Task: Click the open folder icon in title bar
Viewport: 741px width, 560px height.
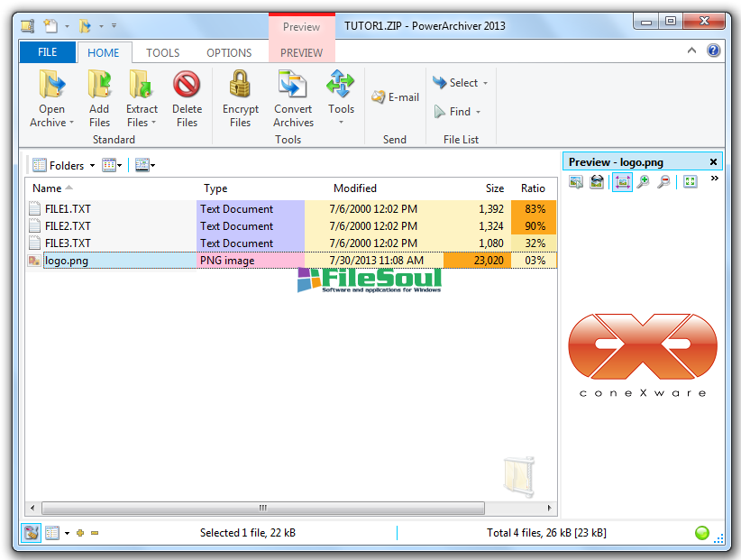Action: (x=86, y=26)
